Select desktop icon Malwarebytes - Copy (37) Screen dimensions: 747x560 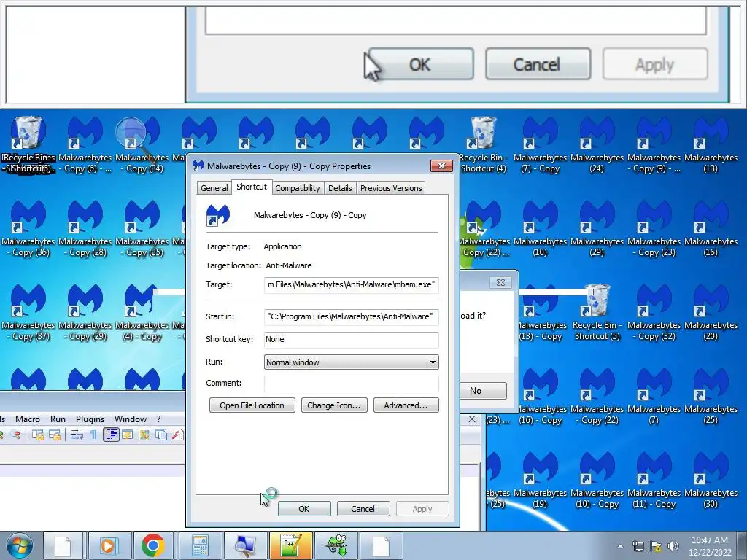pos(28,312)
